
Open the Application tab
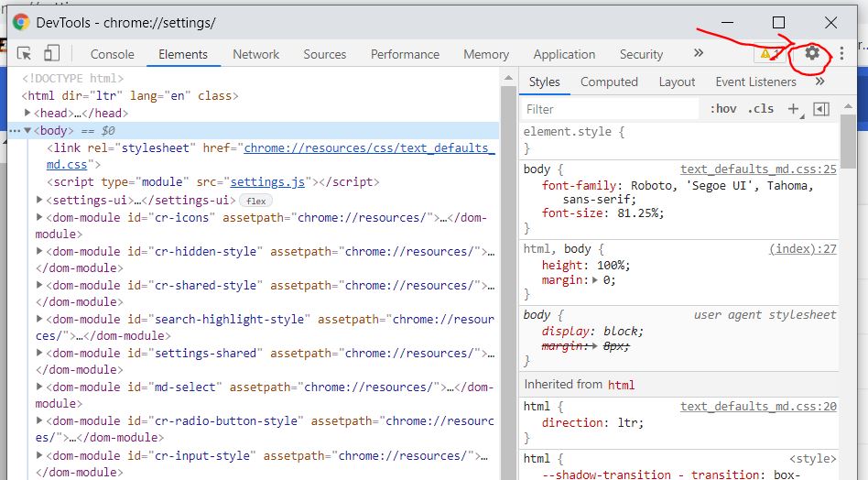pos(564,54)
